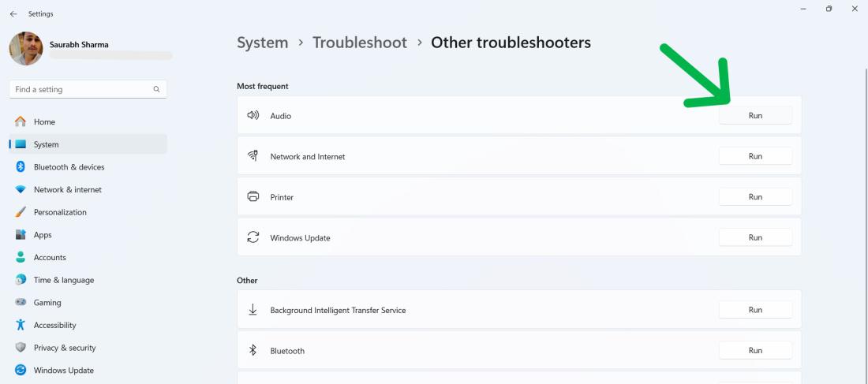This screenshot has width=868, height=384.
Task: Open Windows Update in sidebar
Action: tap(88, 370)
